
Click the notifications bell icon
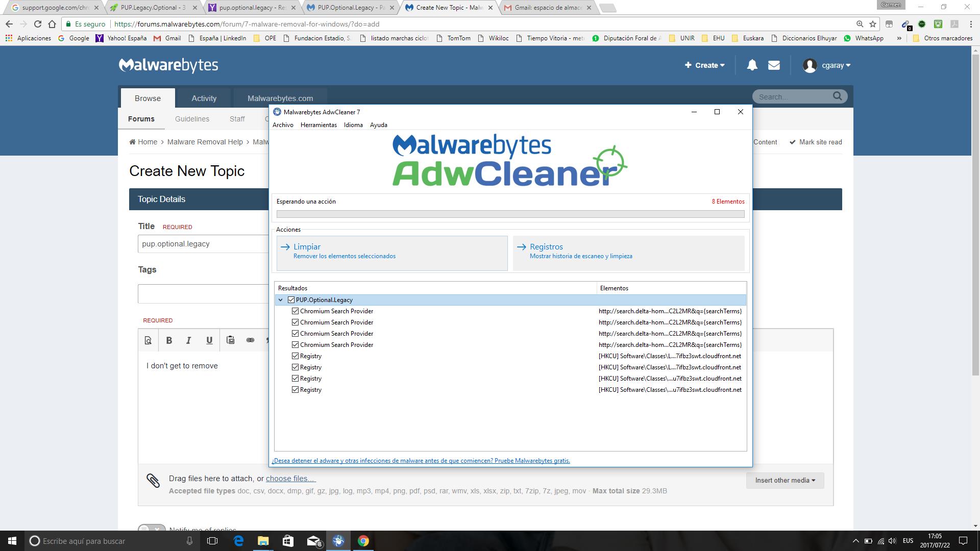(x=752, y=65)
